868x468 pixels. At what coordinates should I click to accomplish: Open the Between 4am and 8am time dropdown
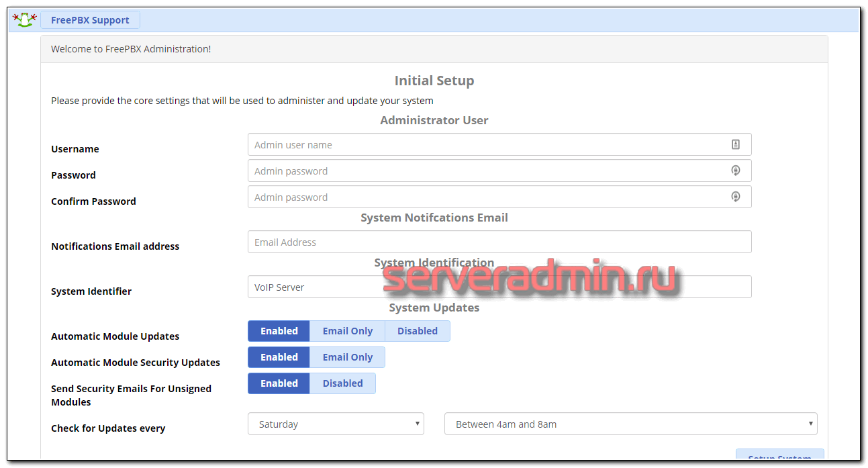[631, 424]
